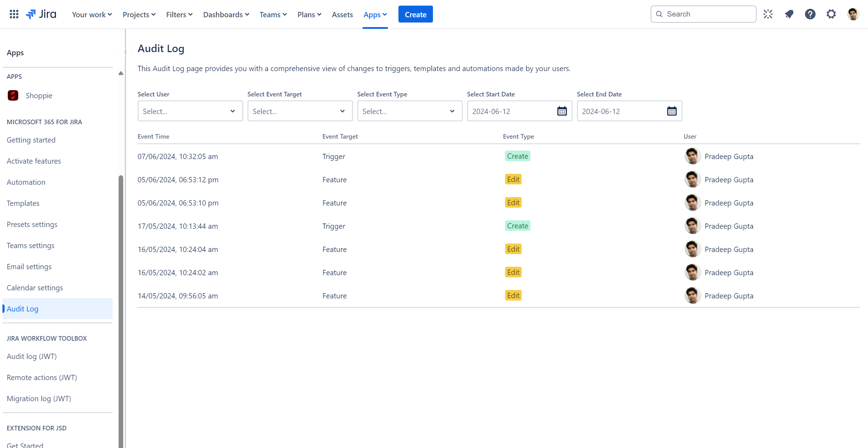868x448 pixels.
Task: Click the Jira logo
Action: (41, 14)
